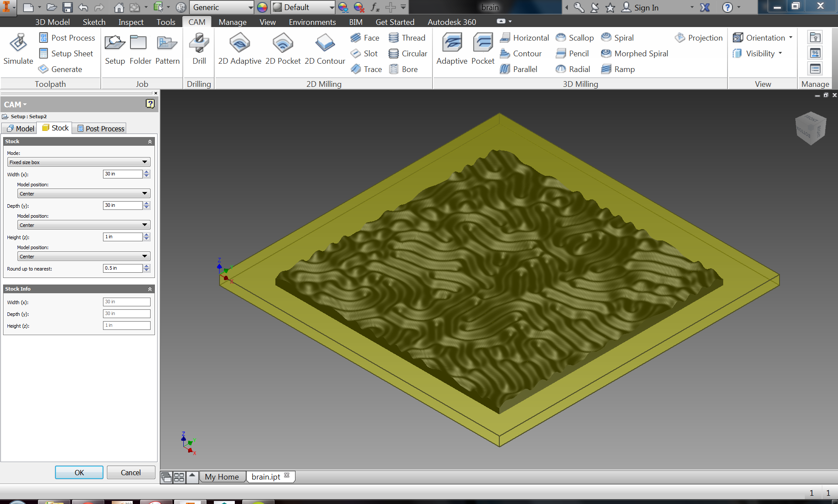
Task: Switch to the Sketch ribbon tab
Action: click(x=94, y=22)
